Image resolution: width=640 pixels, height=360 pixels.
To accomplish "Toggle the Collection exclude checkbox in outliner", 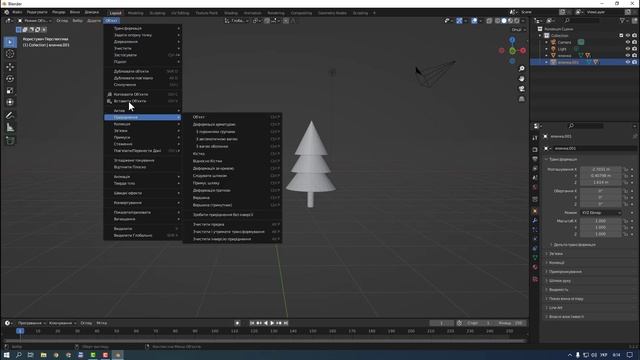I will pyautogui.click(x=621, y=36).
